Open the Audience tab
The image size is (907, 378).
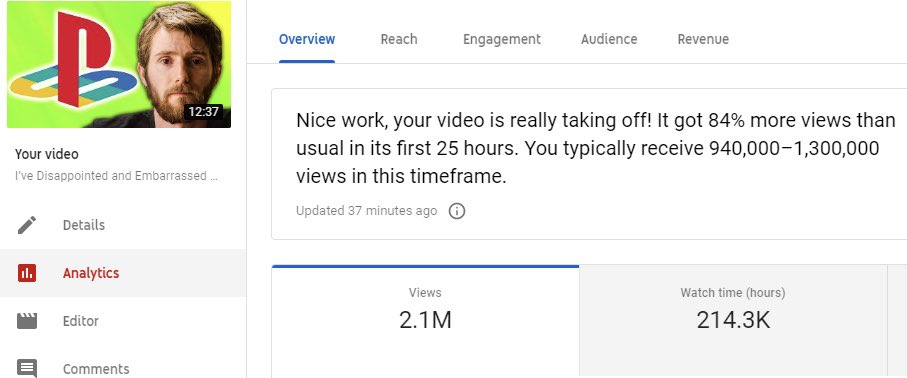click(x=609, y=39)
